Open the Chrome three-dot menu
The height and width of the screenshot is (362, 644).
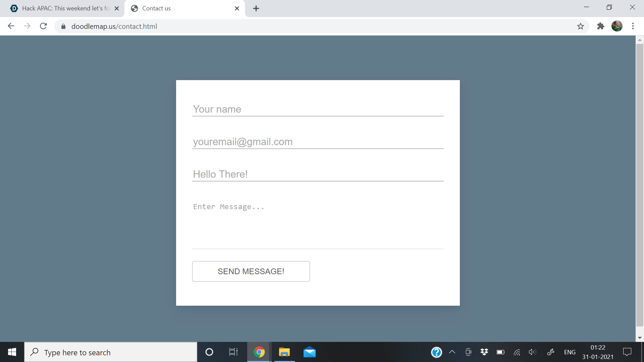[x=633, y=26]
